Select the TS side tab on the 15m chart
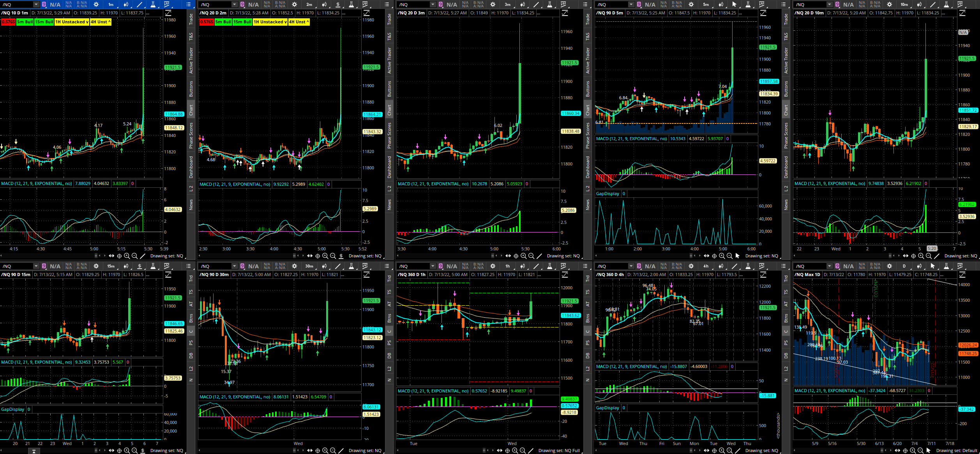 coord(191,292)
